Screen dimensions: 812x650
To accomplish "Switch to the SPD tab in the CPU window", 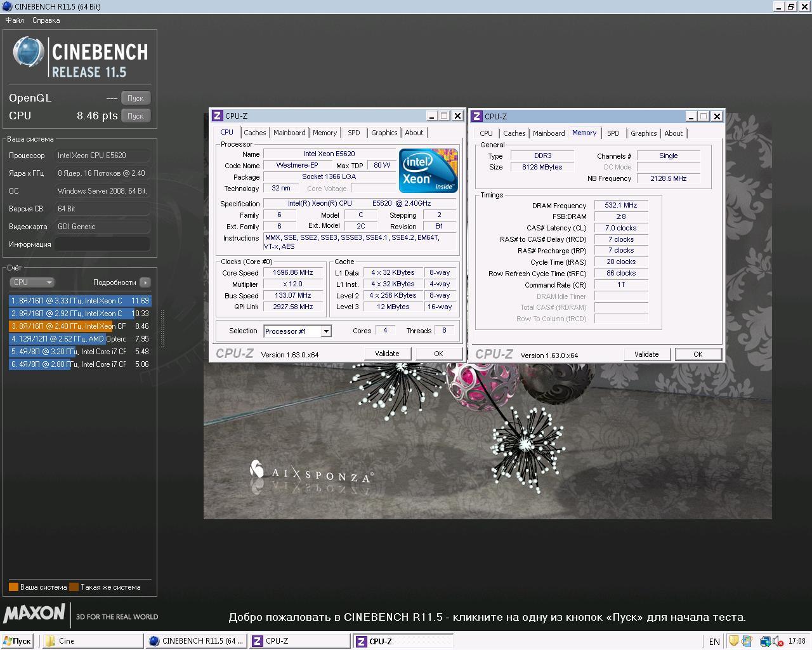I will pos(354,133).
